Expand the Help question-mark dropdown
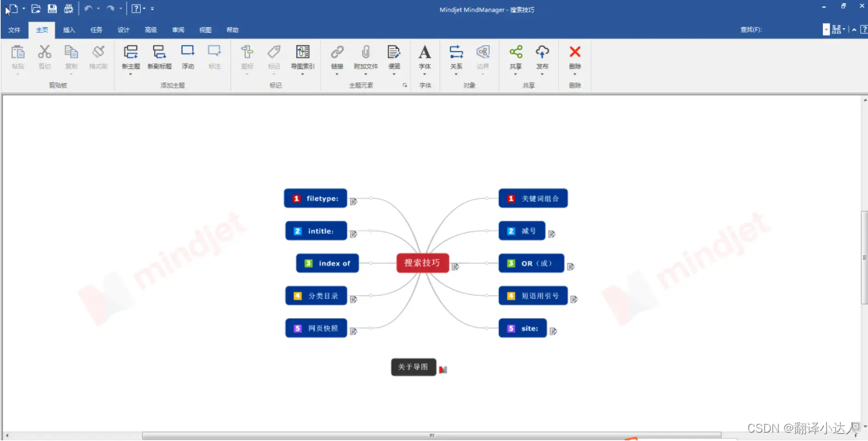Image resolution: width=868 pixels, height=441 pixels. 144,9
